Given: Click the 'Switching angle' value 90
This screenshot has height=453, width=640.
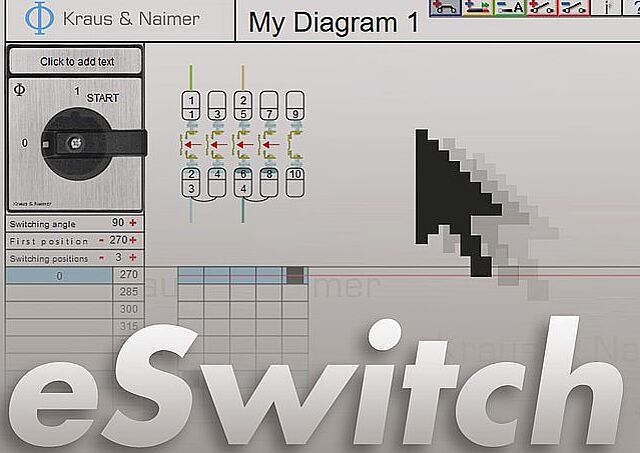Looking at the screenshot, I should coord(118,222).
